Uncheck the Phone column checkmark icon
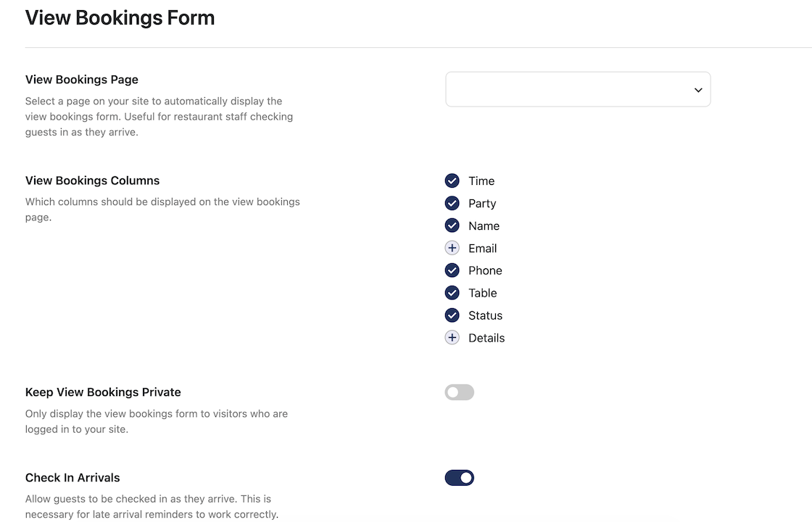The width and height of the screenshot is (812, 522). [452, 270]
